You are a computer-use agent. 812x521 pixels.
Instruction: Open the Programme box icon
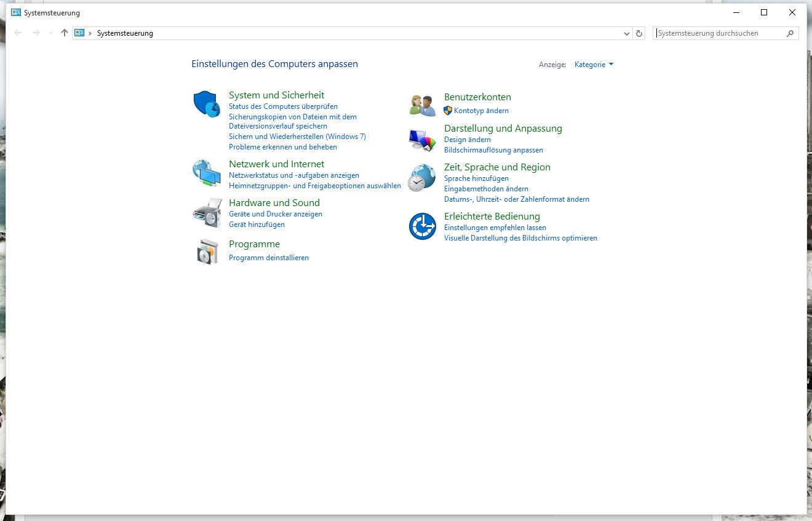pyautogui.click(x=207, y=252)
